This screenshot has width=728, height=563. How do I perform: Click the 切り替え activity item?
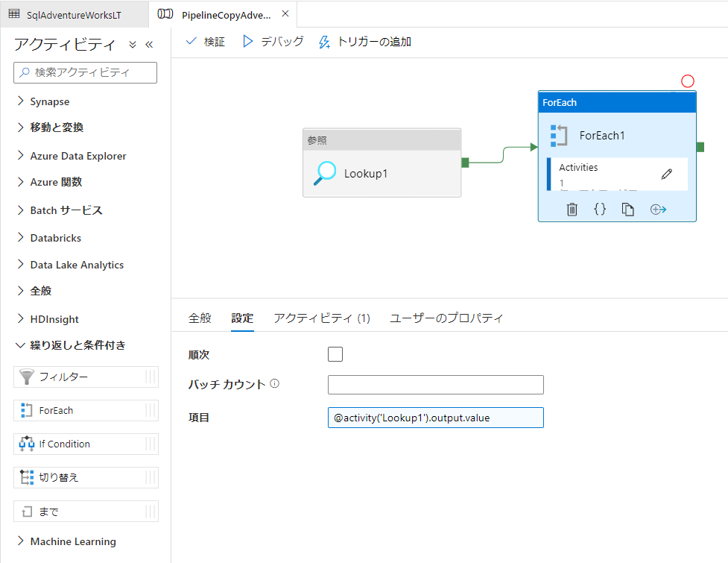[86, 477]
